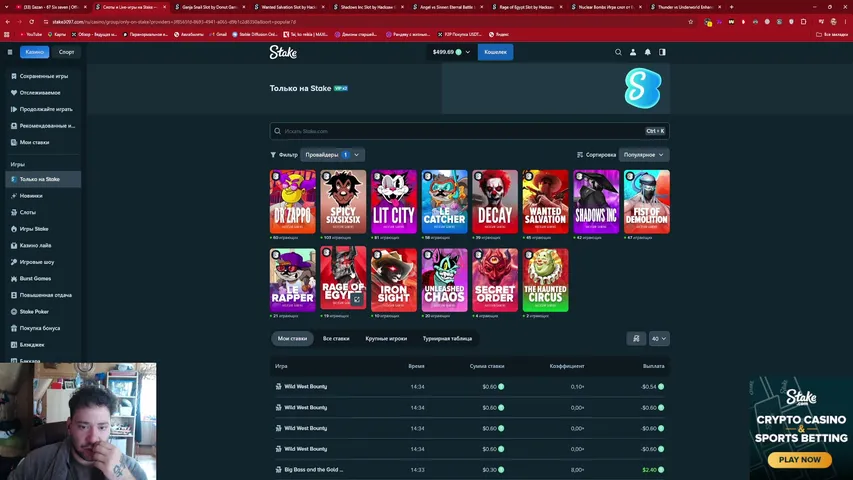
Task: Click the search magnifier icon in header
Action: [x=618, y=52]
